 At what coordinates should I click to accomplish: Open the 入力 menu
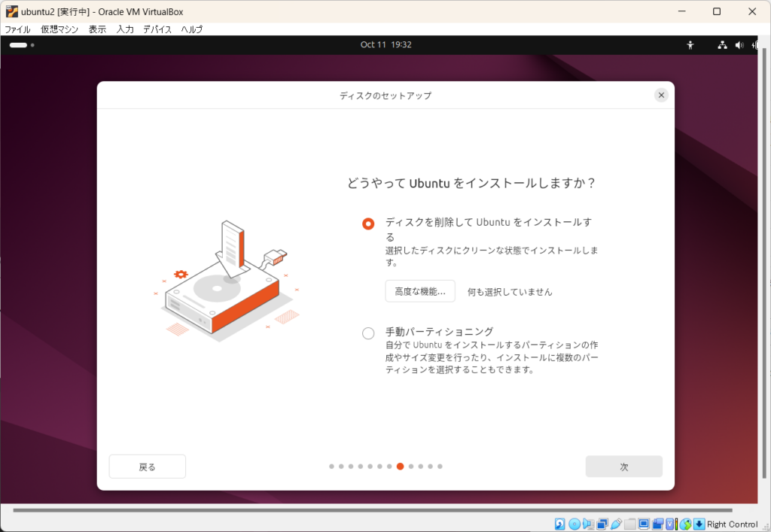(x=125, y=29)
